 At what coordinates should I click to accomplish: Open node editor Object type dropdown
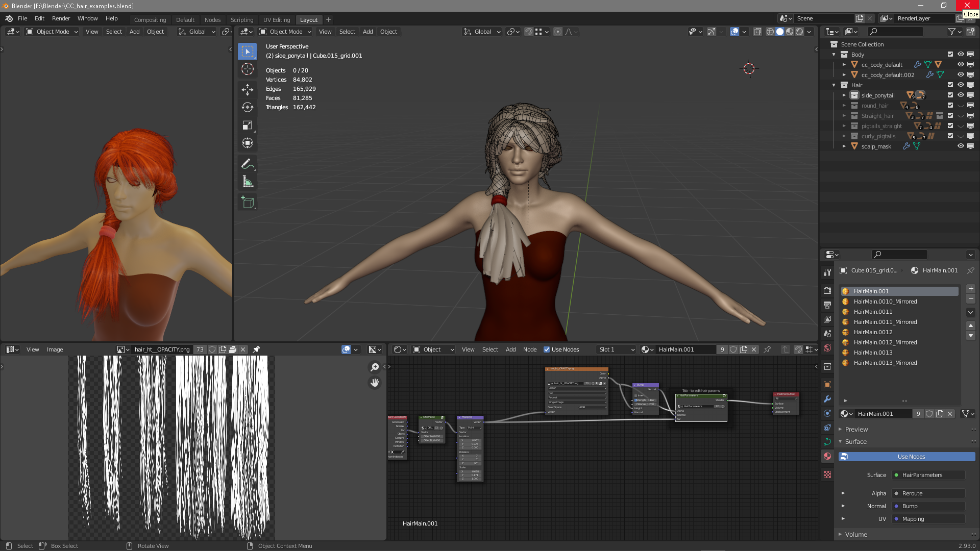433,349
